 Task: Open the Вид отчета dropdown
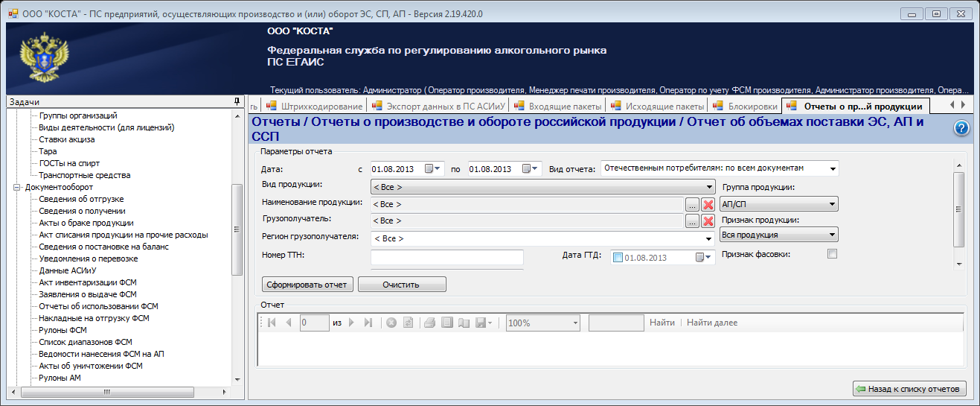[832, 168]
